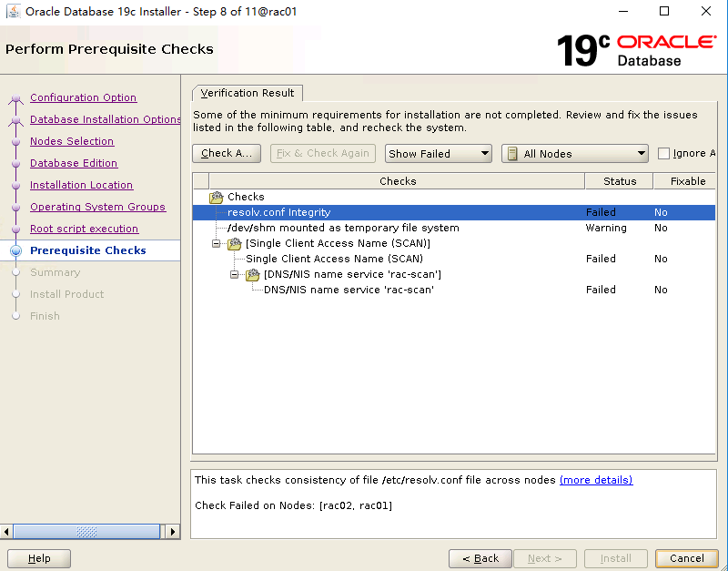Go to Database Installation Options step

(x=105, y=119)
